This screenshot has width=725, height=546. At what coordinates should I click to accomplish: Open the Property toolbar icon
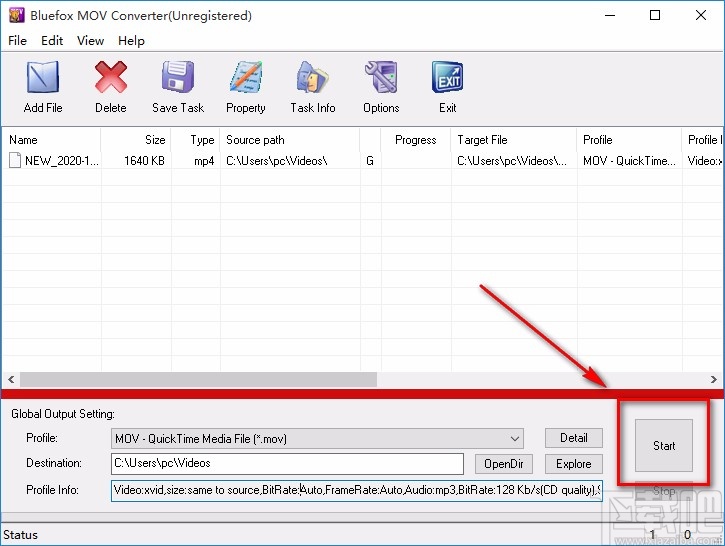[246, 78]
